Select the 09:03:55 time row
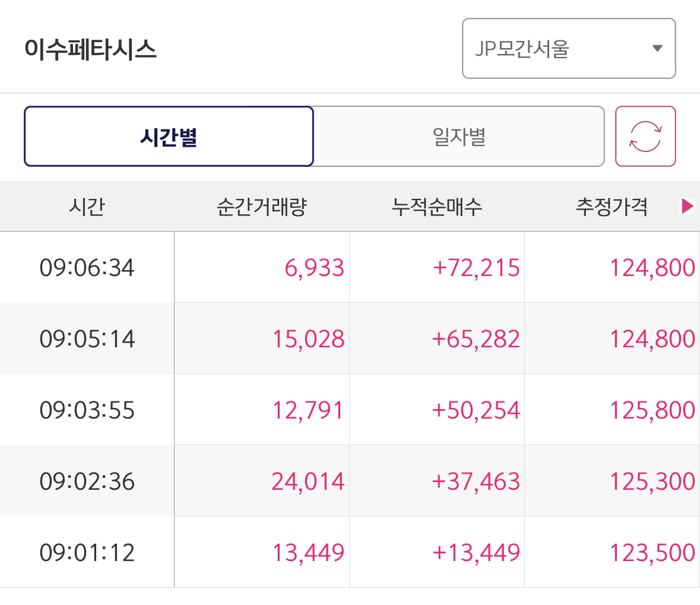Image resolution: width=700 pixels, height=605 pixels. [87, 410]
